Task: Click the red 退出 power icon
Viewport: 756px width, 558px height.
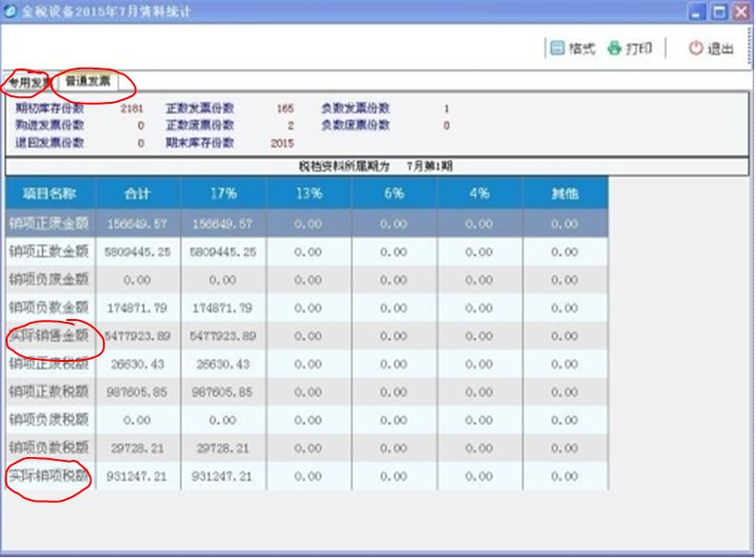Action: coord(696,49)
